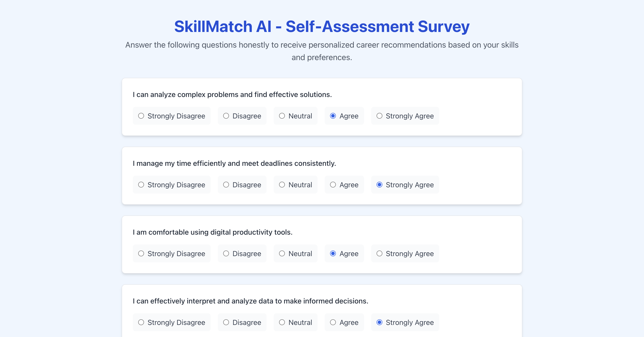Pick Strongly Agree for interpreting data question

(379, 322)
